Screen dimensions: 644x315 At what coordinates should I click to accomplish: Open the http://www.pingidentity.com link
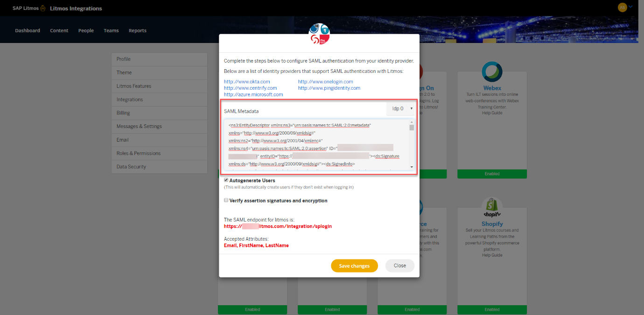(x=329, y=88)
